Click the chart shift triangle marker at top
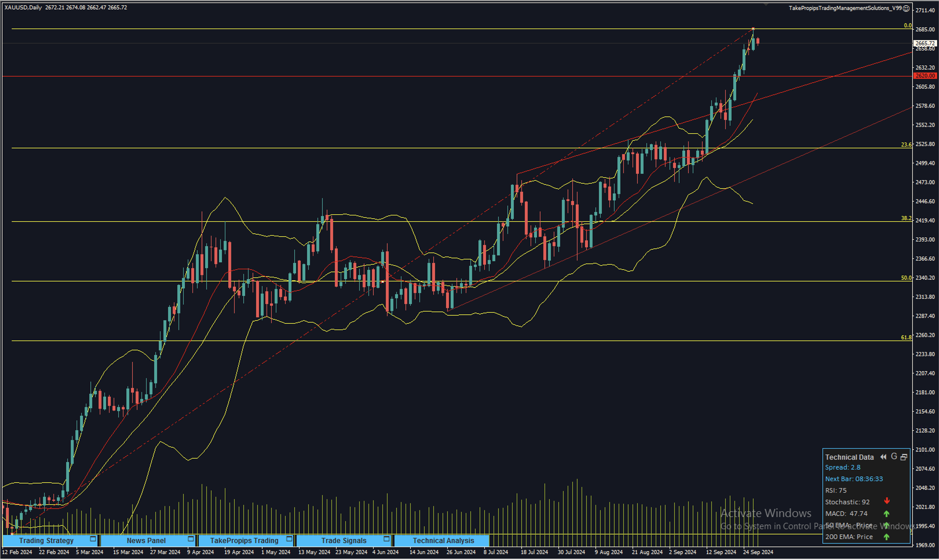This screenshot has height=560, width=939. pos(766,5)
